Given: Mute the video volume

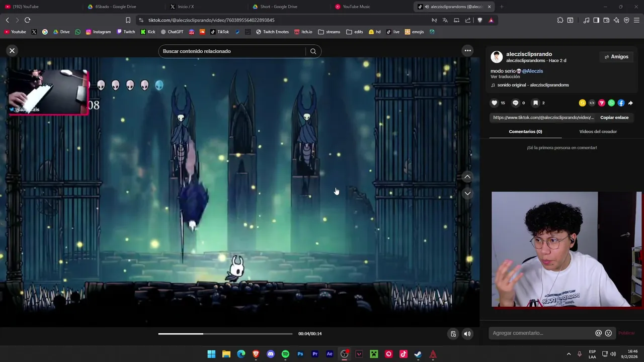Looking at the screenshot, I should [467, 334].
